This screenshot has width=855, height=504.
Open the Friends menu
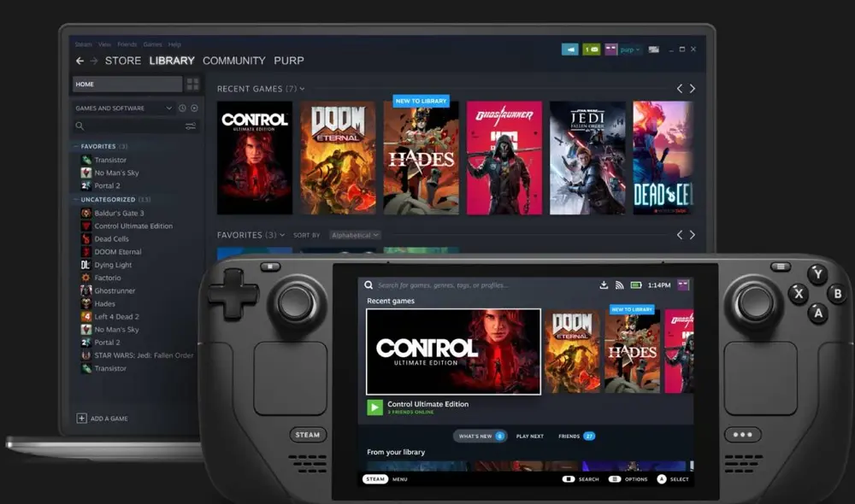[127, 44]
